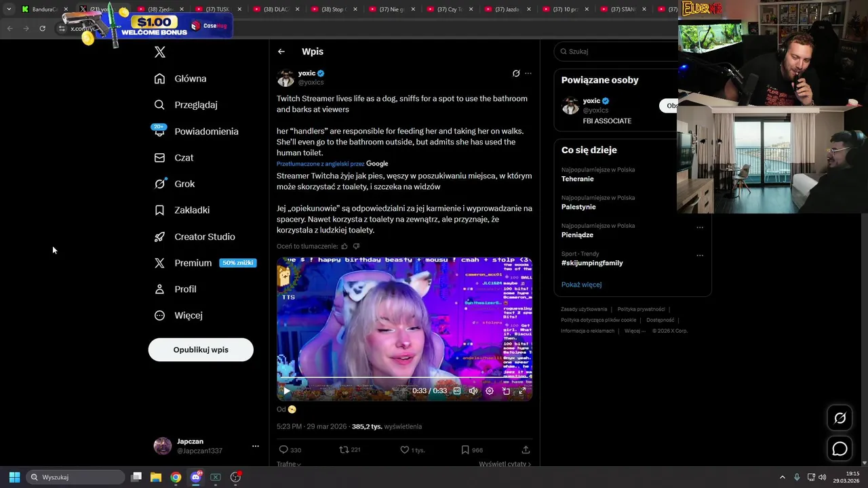This screenshot has width=868, height=488.
Task: Go back with the arrow next to Wpis
Action: tap(281, 52)
